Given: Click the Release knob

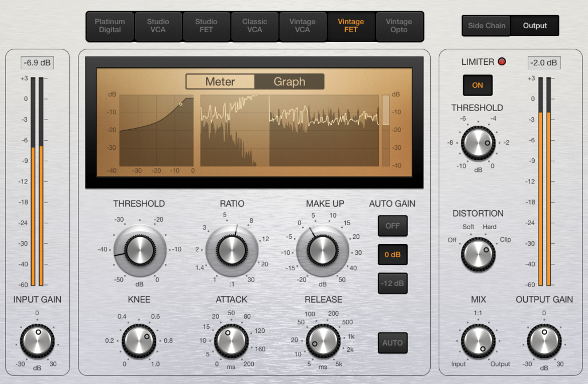Looking at the screenshot, I should (x=323, y=341).
